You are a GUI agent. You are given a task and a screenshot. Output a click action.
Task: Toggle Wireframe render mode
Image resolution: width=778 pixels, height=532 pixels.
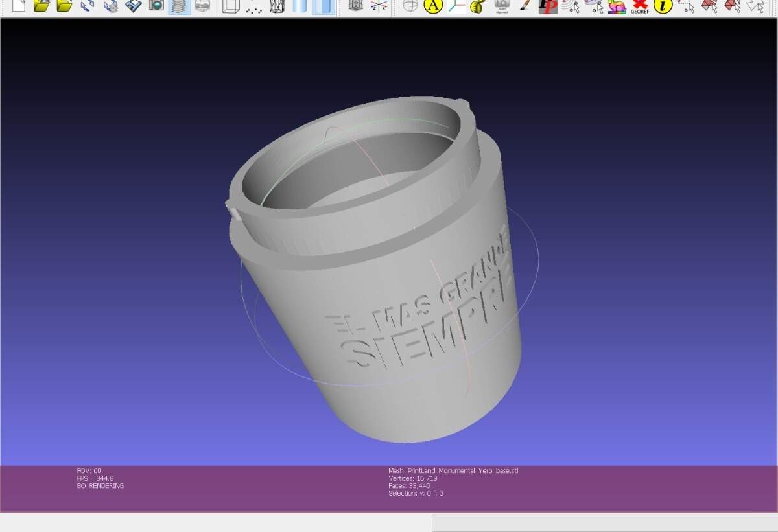(277, 6)
